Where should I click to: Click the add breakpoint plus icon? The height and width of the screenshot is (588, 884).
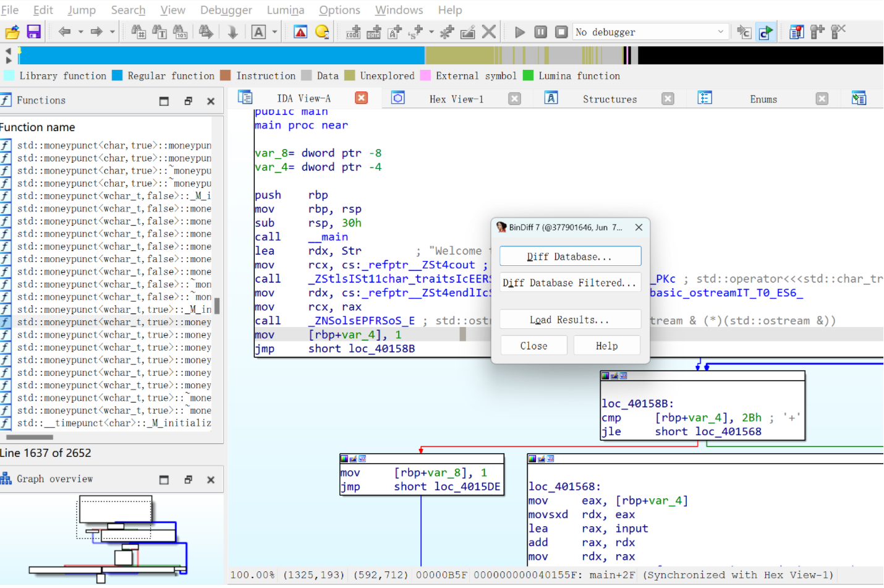[x=817, y=32]
